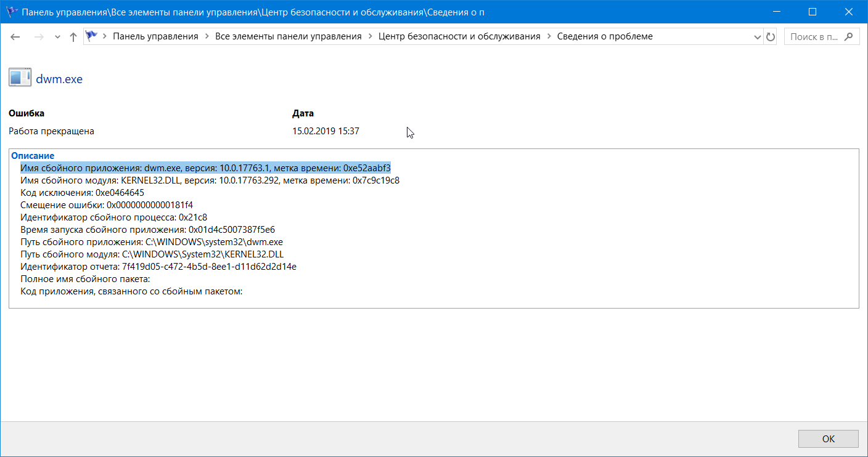The height and width of the screenshot is (457, 868).
Task: Select the Идентификатор отчета line
Action: point(158,267)
